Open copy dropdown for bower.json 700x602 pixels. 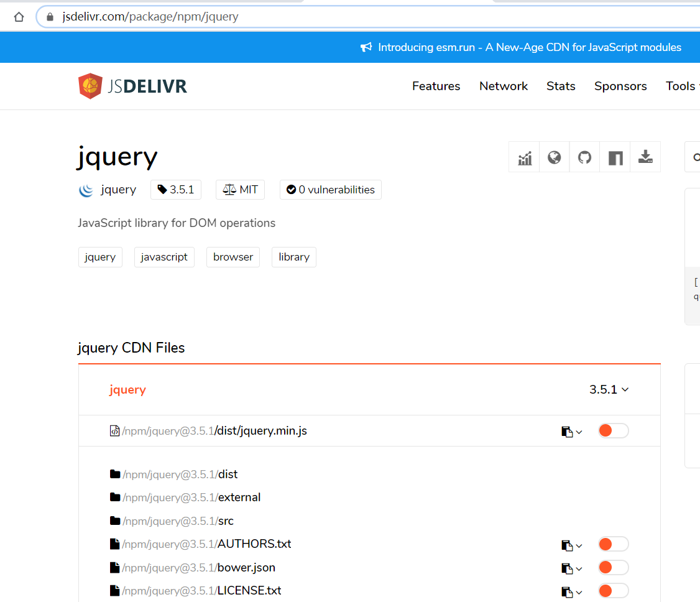tap(572, 569)
